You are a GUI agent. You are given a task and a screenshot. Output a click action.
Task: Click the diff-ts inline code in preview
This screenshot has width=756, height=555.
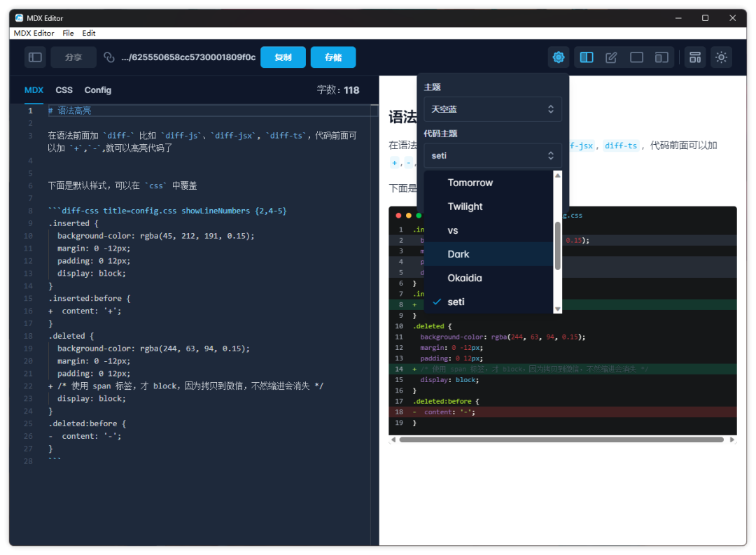620,146
